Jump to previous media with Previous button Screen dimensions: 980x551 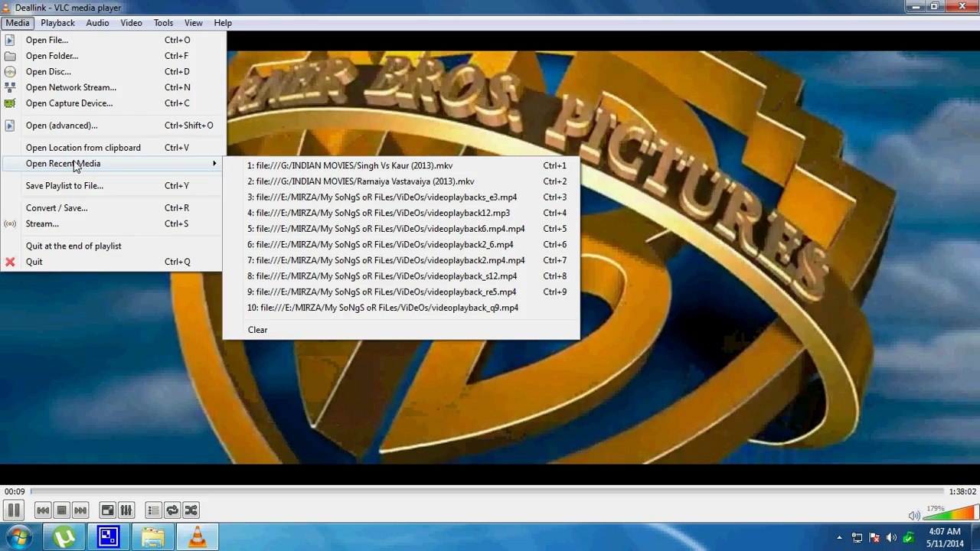pyautogui.click(x=43, y=510)
